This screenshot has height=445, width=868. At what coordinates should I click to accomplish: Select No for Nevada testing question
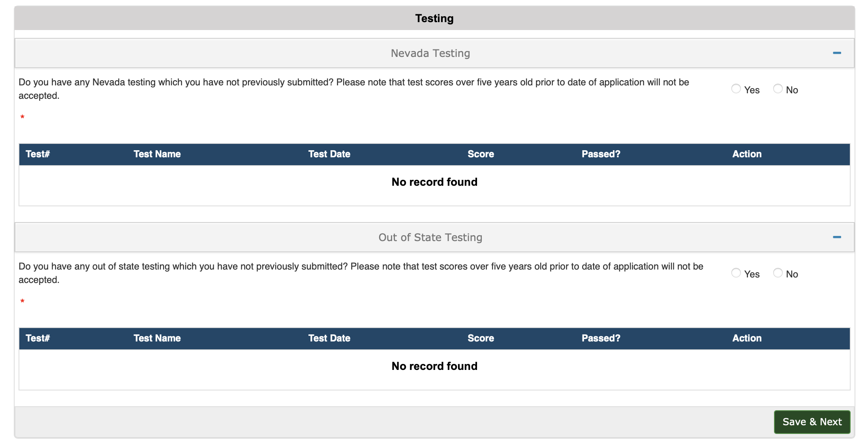[x=778, y=89]
